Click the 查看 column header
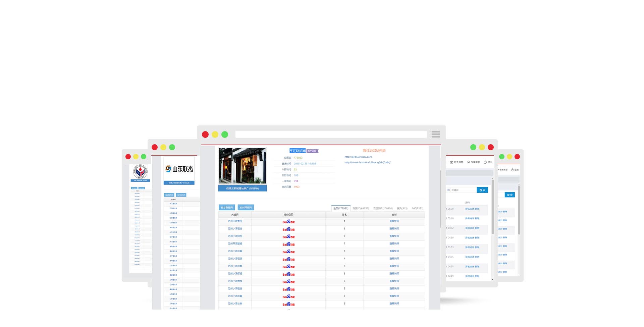Screen dimensions: 644x327 click(394, 215)
